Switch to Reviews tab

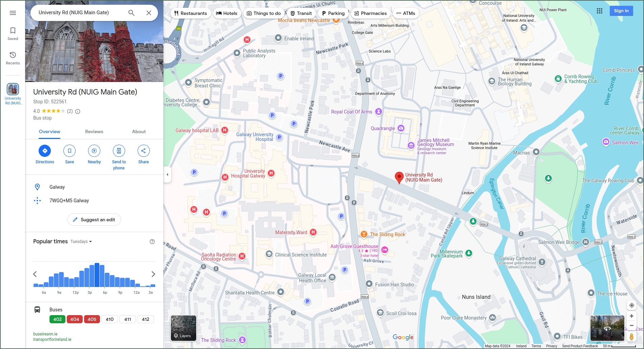(94, 132)
